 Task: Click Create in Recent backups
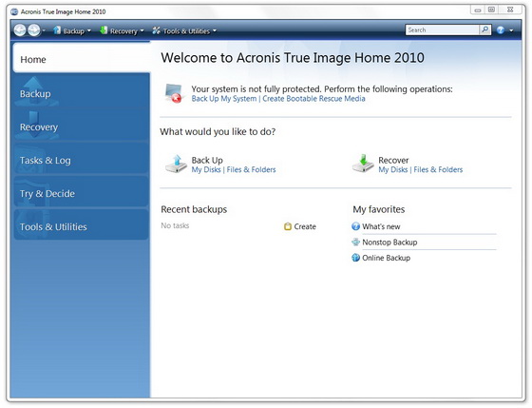click(x=305, y=226)
